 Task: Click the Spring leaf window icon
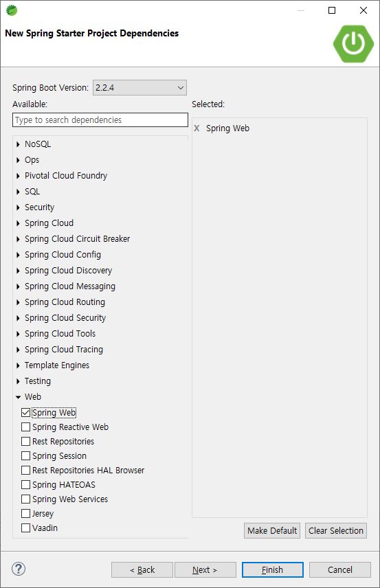coord(12,10)
